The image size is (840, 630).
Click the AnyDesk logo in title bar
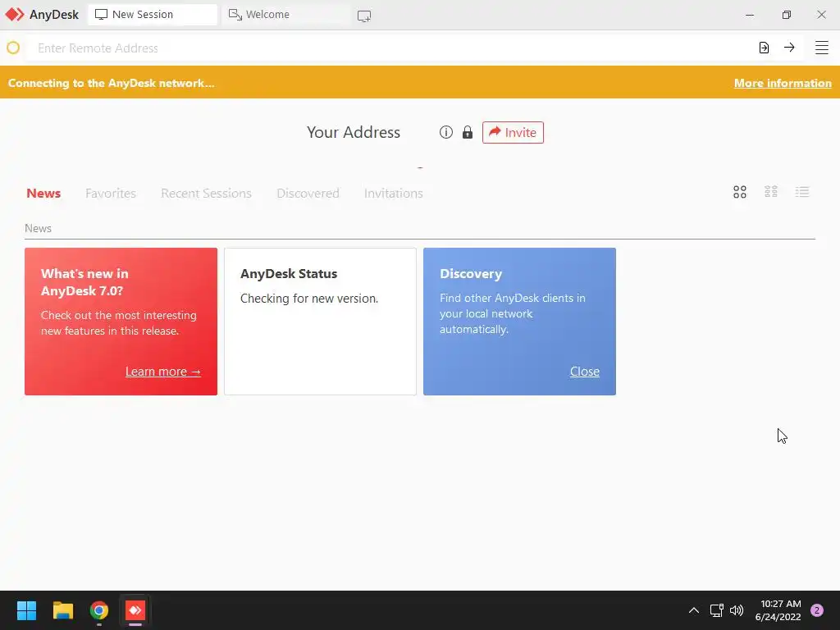pyautogui.click(x=15, y=15)
